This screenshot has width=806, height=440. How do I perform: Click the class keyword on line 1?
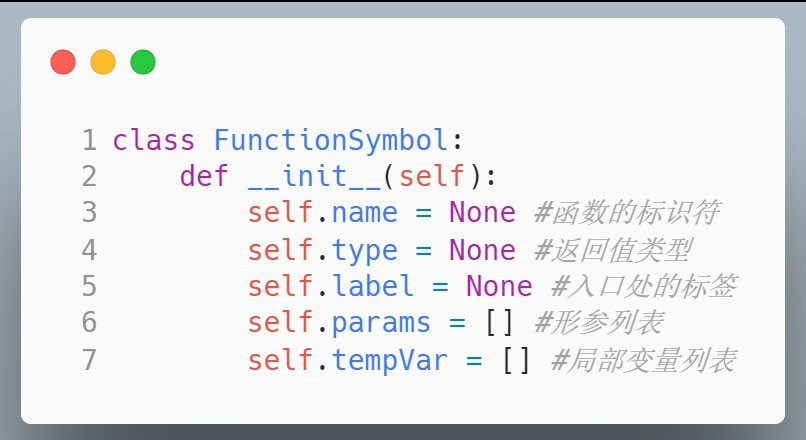pyautogui.click(x=154, y=140)
